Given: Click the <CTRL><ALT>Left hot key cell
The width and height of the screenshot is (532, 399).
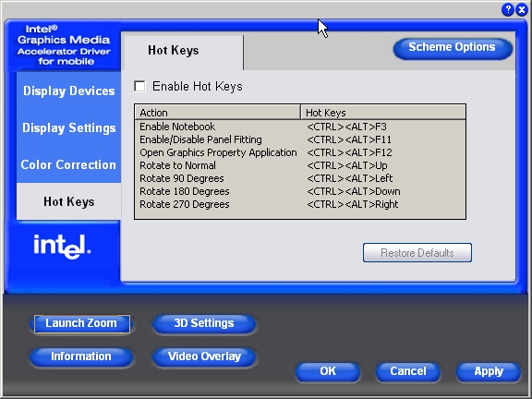Looking at the screenshot, I should tap(350, 178).
